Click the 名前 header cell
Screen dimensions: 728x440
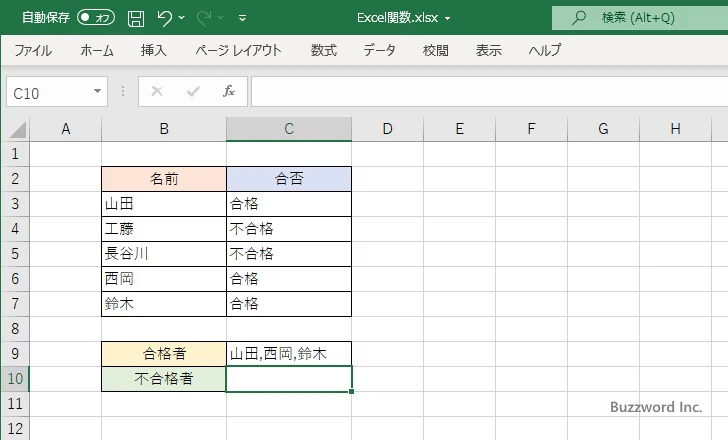coord(164,179)
